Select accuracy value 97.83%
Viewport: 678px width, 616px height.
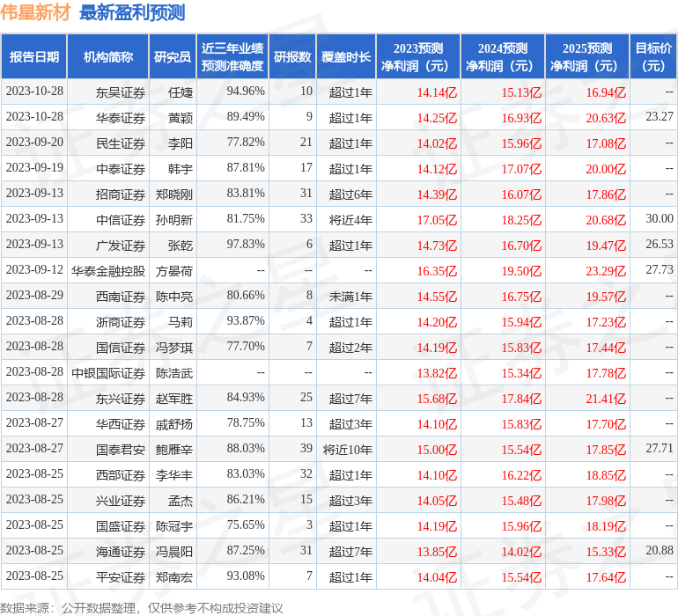pyautogui.click(x=246, y=244)
